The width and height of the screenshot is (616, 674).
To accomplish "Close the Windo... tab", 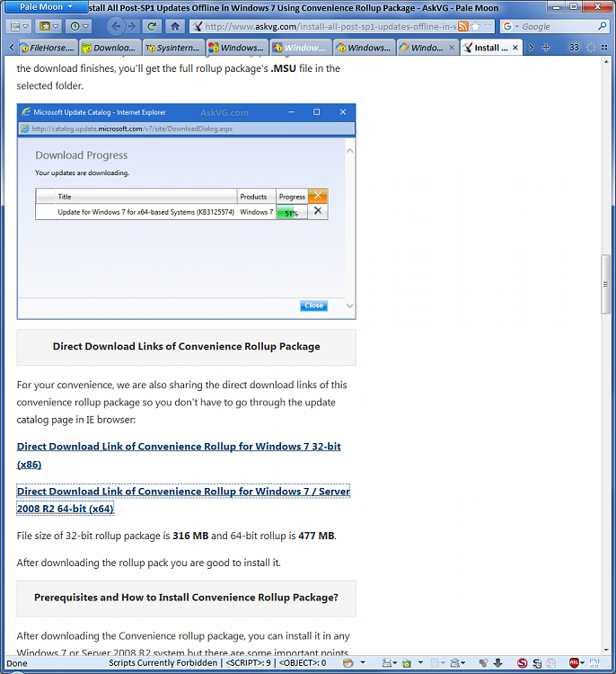I will [x=452, y=48].
